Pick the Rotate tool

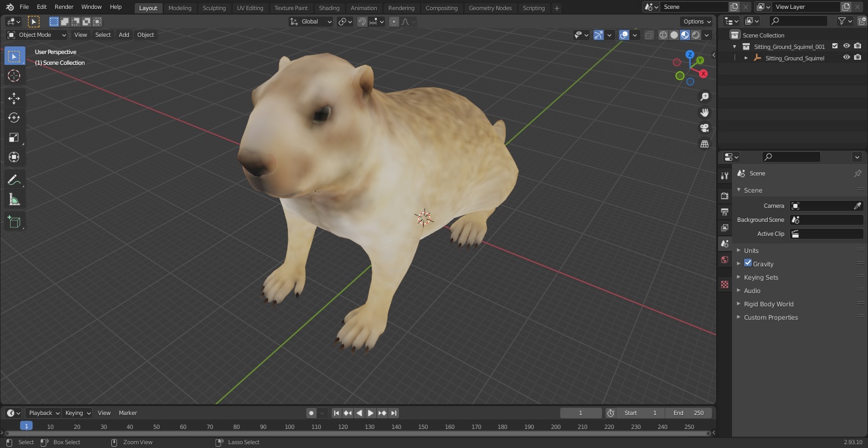14,118
